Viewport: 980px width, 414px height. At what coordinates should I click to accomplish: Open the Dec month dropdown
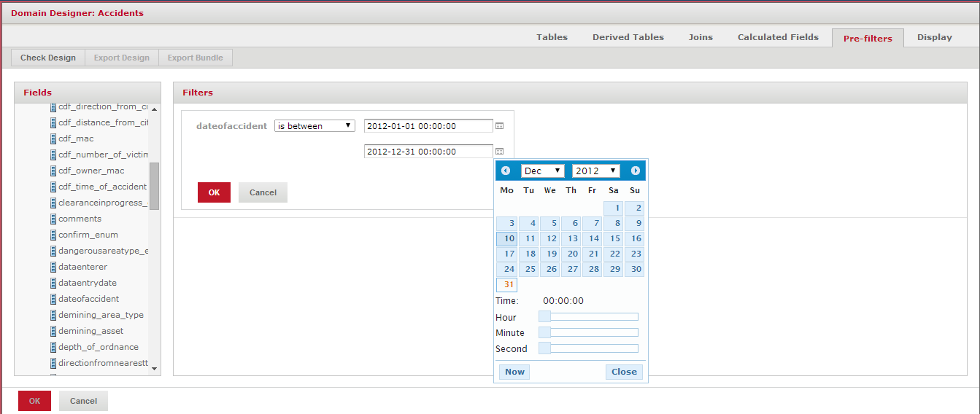pos(542,171)
